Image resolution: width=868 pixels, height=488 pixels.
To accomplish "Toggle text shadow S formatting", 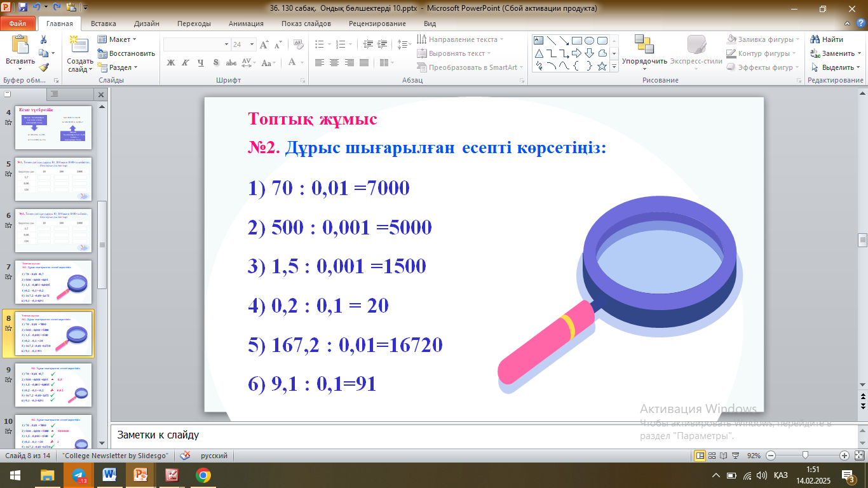I will click(x=216, y=63).
